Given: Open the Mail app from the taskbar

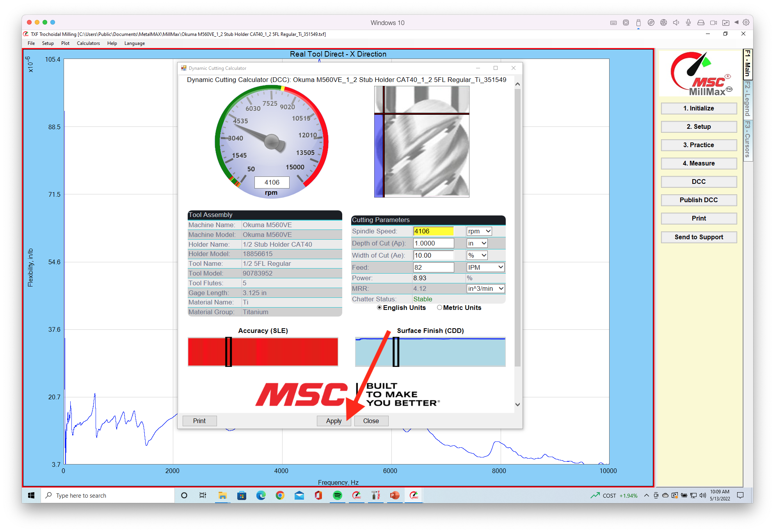Looking at the screenshot, I should pyautogui.click(x=299, y=495).
